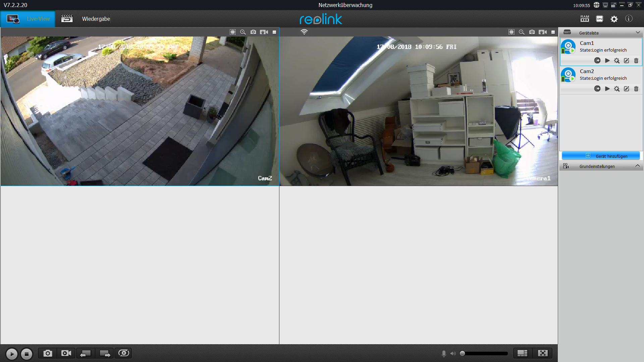The height and width of the screenshot is (362, 644).
Task: Click the volume slider handle
Action: [462, 354]
